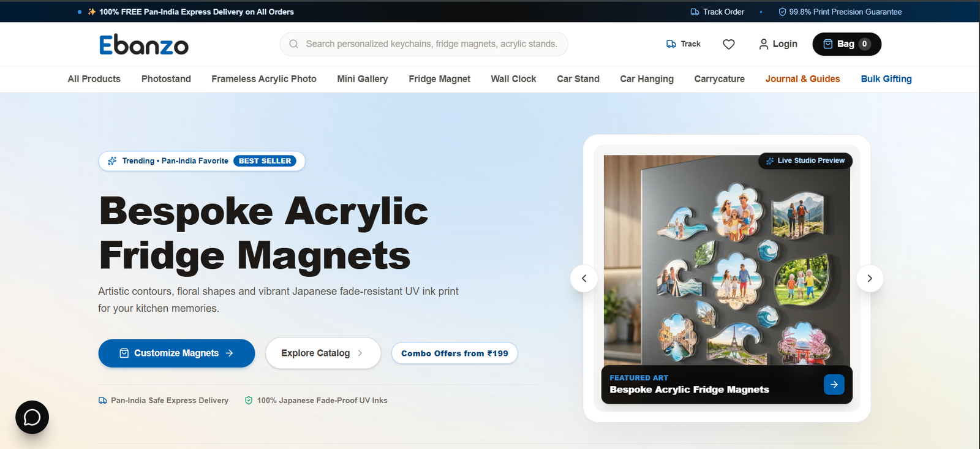This screenshot has height=449, width=980.
Task: Open featured art via blue arrow button
Action: tap(834, 385)
